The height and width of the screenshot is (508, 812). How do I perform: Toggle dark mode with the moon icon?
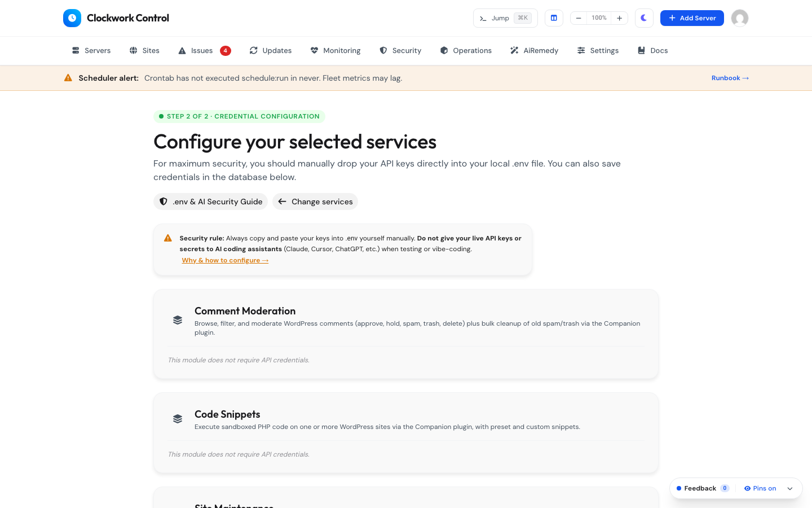point(644,18)
